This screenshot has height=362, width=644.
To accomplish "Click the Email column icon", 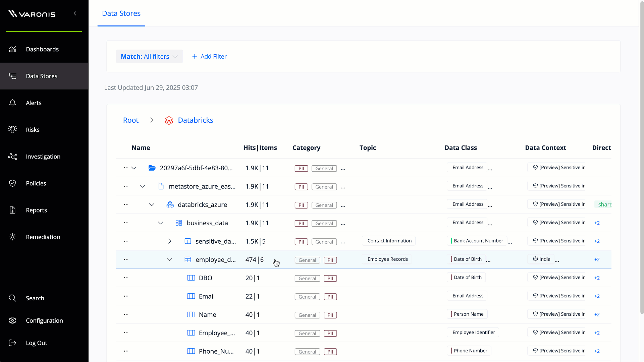I will click(x=191, y=296).
